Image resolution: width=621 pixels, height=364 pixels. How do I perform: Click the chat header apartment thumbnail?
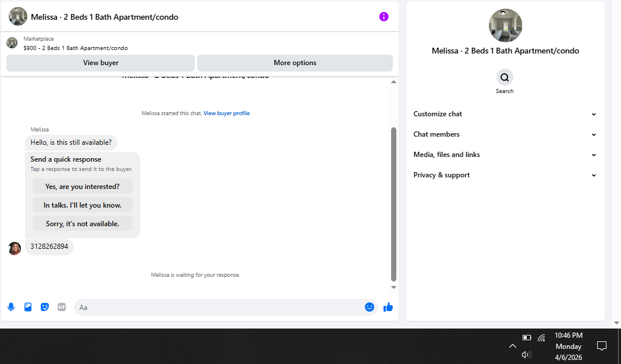click(x=18, y=17)
